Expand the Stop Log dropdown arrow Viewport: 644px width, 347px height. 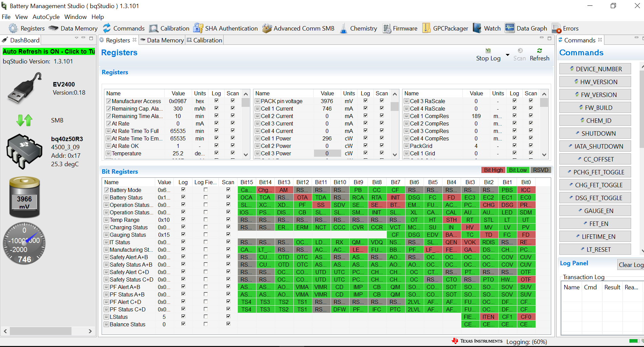[507, 55]
